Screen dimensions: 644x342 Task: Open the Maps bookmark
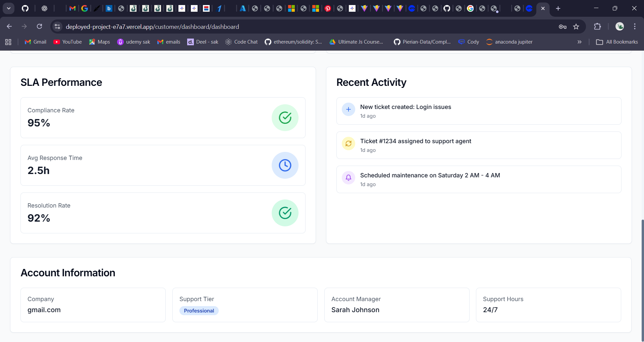point(99,42)
